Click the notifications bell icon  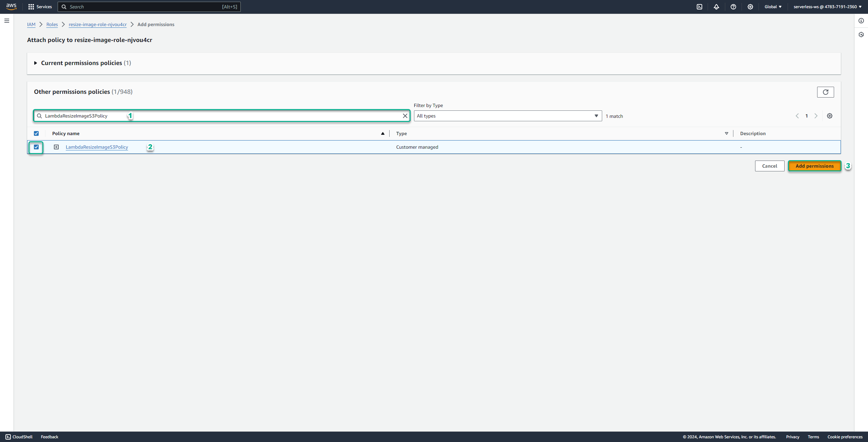coord(716,7)
